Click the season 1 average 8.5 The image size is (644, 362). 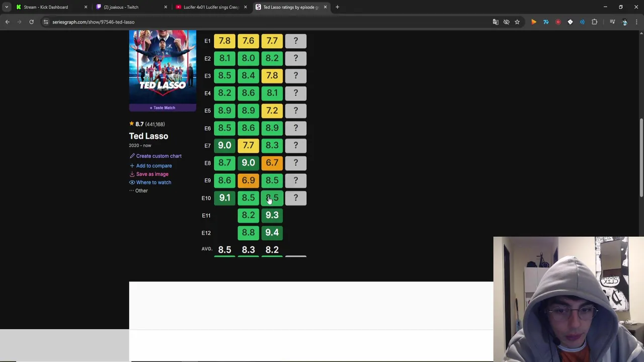(x=224, y=249)
